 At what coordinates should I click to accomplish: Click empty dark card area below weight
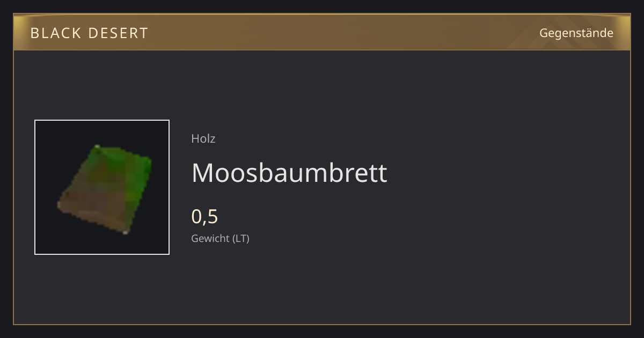point(322,284)
